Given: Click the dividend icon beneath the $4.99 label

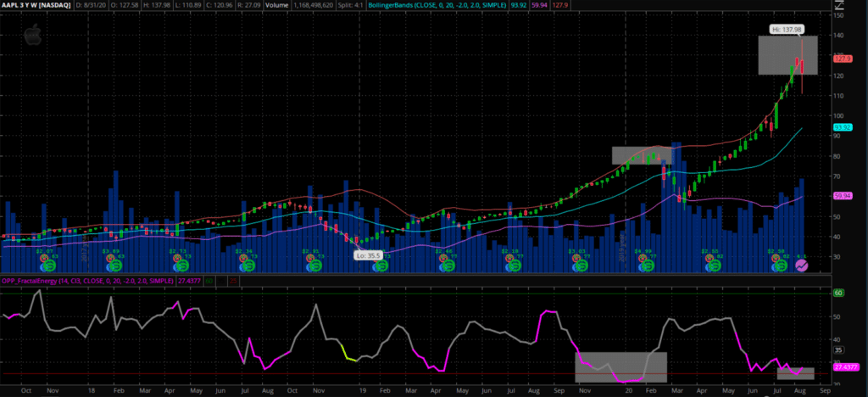Looking at the screenshot, I should tap(648, 266).
